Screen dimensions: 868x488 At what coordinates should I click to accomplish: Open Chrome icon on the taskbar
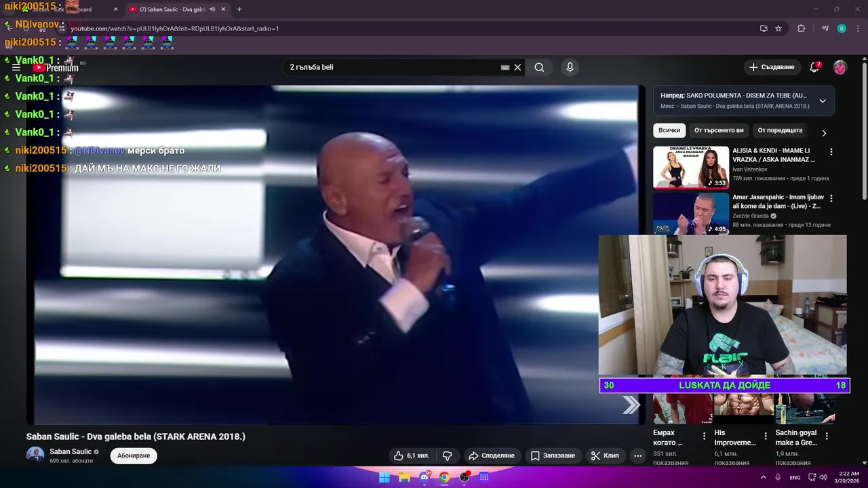point(444,477)
